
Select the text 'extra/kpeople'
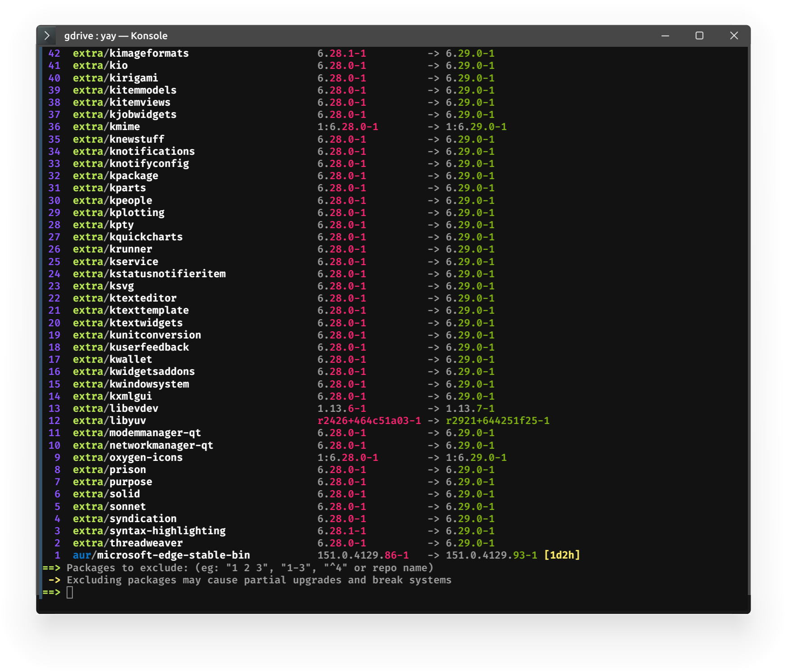[x=112, y=201]
